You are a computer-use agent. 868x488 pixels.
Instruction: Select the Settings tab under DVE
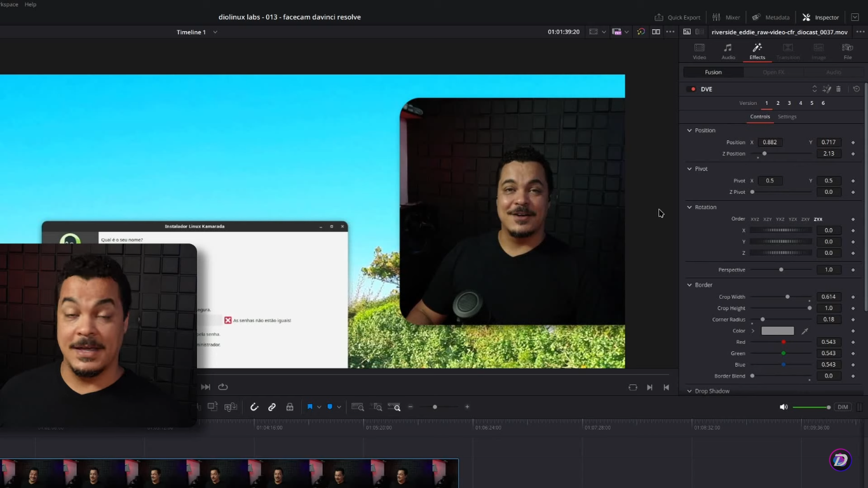click(x=787, y=117)
